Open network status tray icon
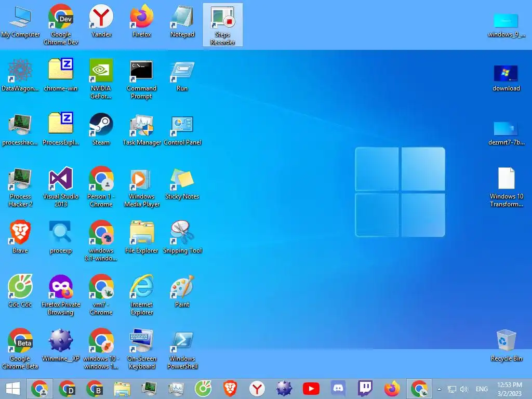 [451, 389]
